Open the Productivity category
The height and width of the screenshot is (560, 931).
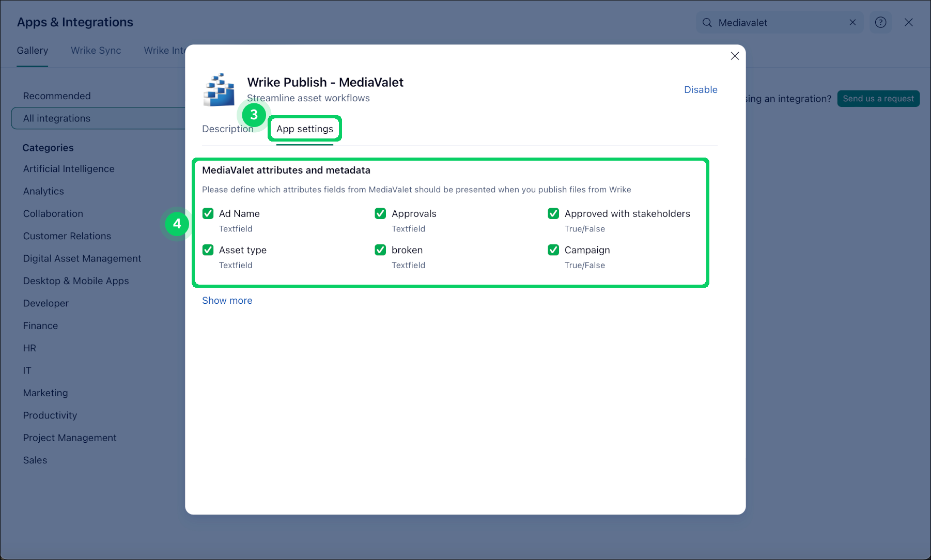(x=50, y=415)
